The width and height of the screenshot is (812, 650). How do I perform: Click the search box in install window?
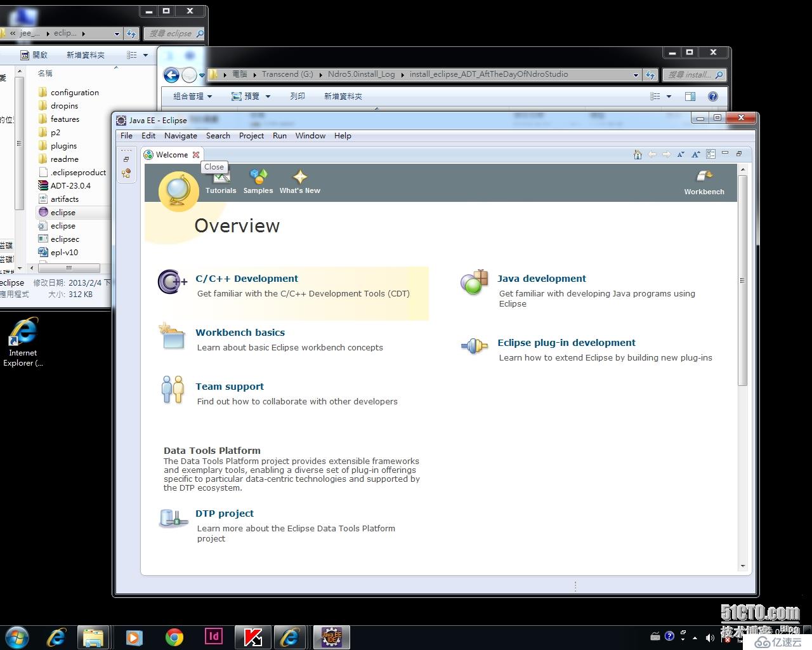pyautogui.click(x=694, y=75)
